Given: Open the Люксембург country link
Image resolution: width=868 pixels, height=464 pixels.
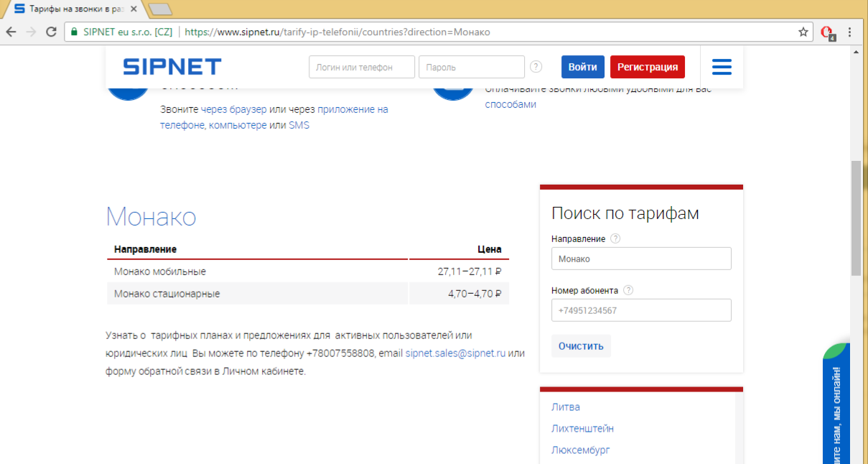Looking at the screenshot, I should click(581, 450).
